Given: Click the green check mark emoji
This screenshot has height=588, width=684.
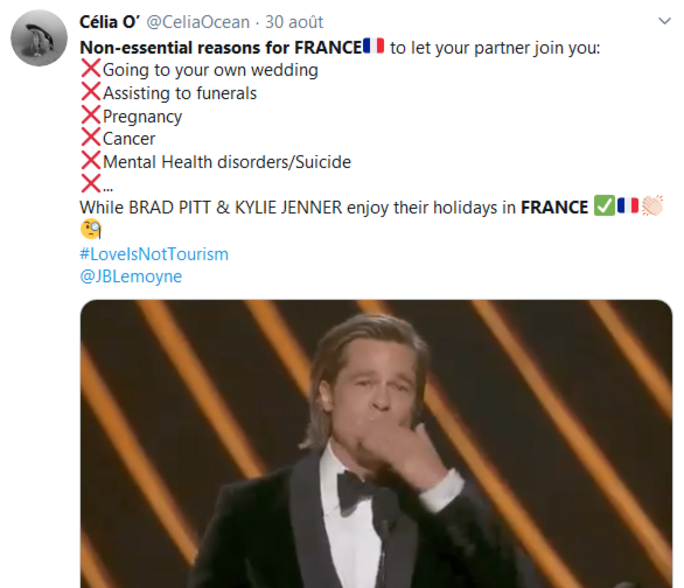Looking at the screenshot, I should tap(604, 207).
